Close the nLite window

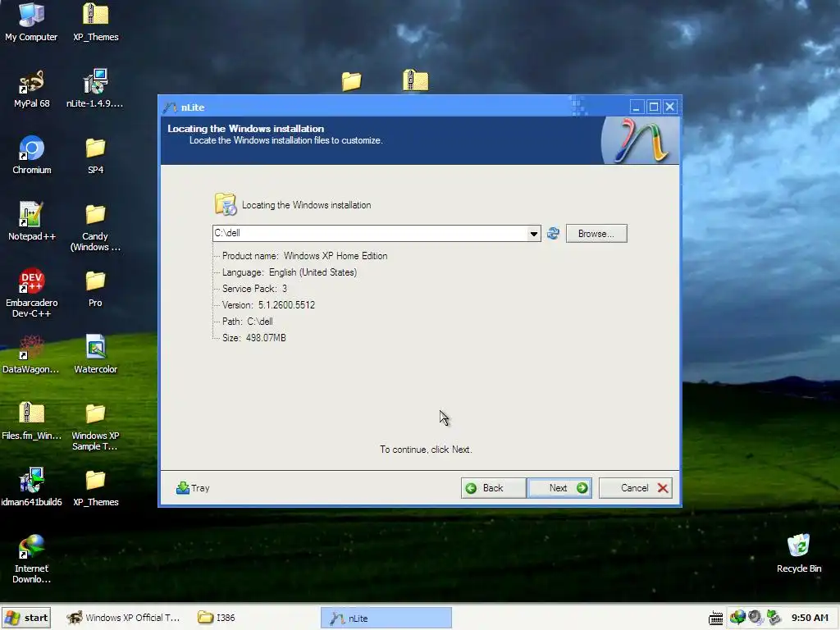coord(669,107)
